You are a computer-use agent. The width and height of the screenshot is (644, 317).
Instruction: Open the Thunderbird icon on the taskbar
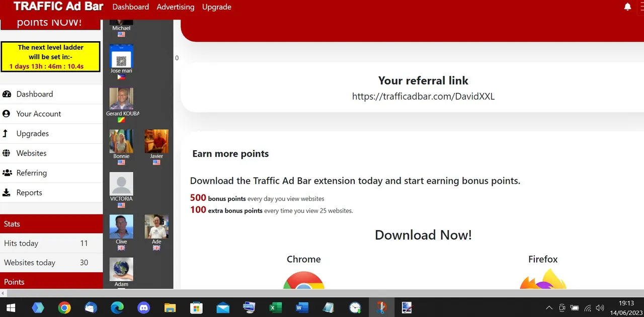91,307
